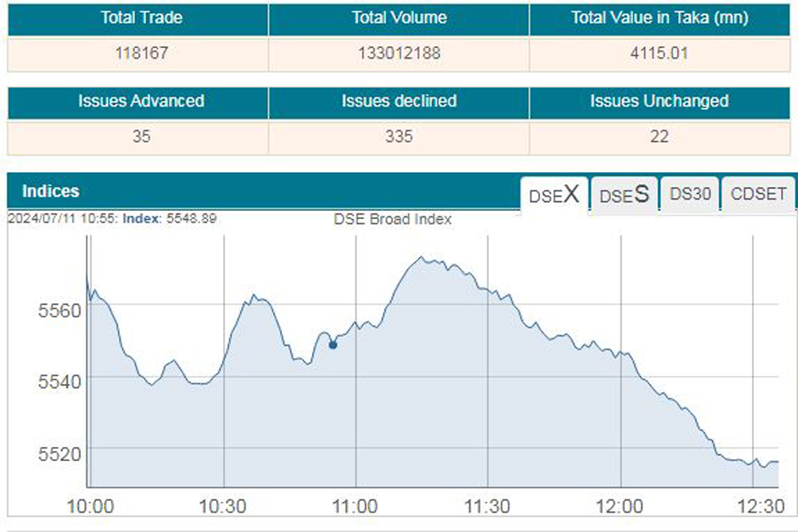
Task: Switch to the DSEX index tab
Action: (x=554, y=194)
